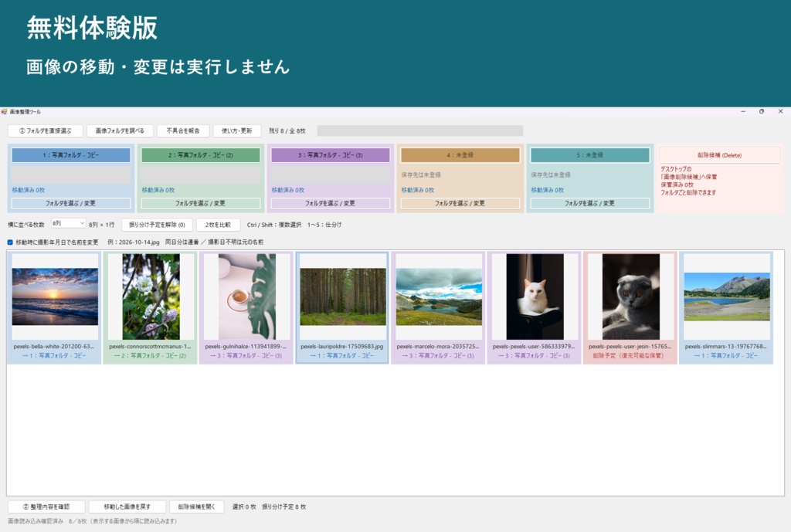Click the 削除候補 (Delete) button
Viewport: 791px width, 532px height.
click(x=719, y=155)
